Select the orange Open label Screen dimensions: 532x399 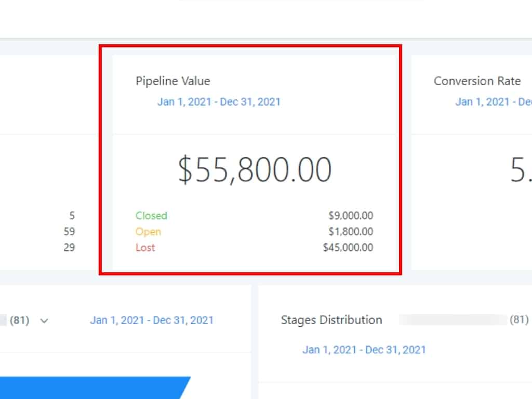tap(148, 232)
